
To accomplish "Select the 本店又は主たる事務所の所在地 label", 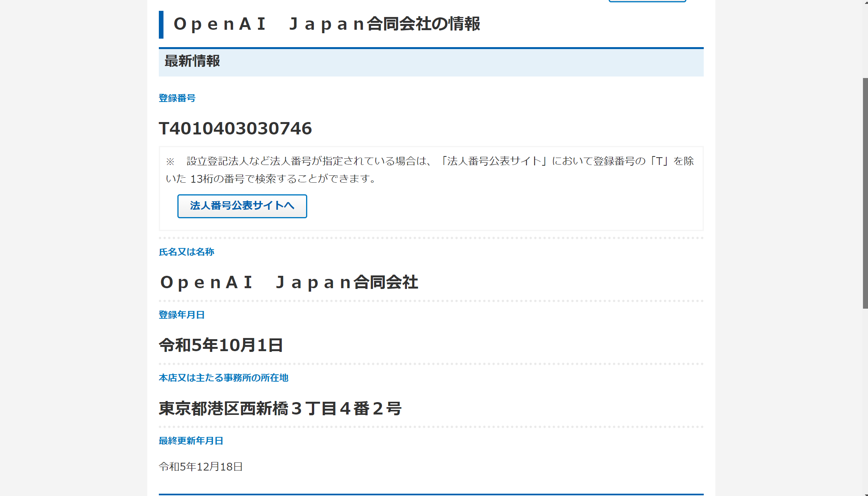I will point(223,378).
